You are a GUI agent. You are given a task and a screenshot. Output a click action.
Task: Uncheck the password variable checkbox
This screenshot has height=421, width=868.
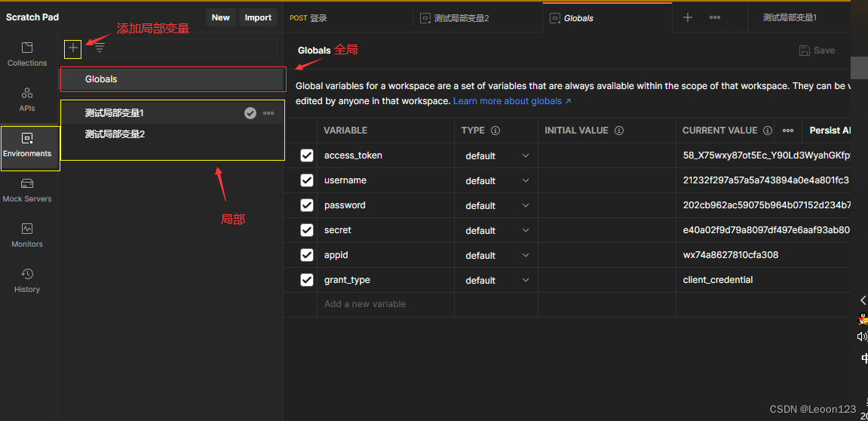(x=307, y=205)
